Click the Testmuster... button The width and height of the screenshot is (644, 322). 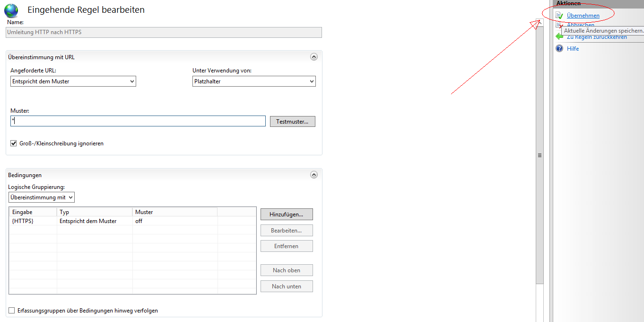pos(292,122)
